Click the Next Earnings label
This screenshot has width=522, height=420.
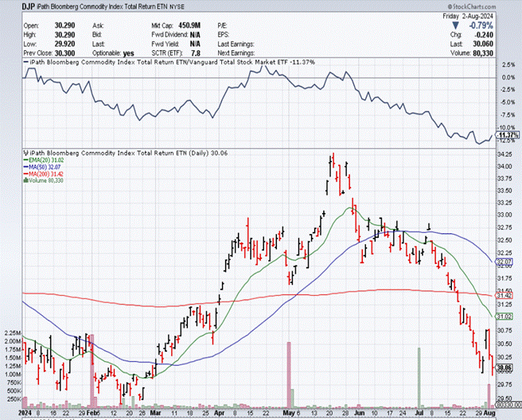236,53
